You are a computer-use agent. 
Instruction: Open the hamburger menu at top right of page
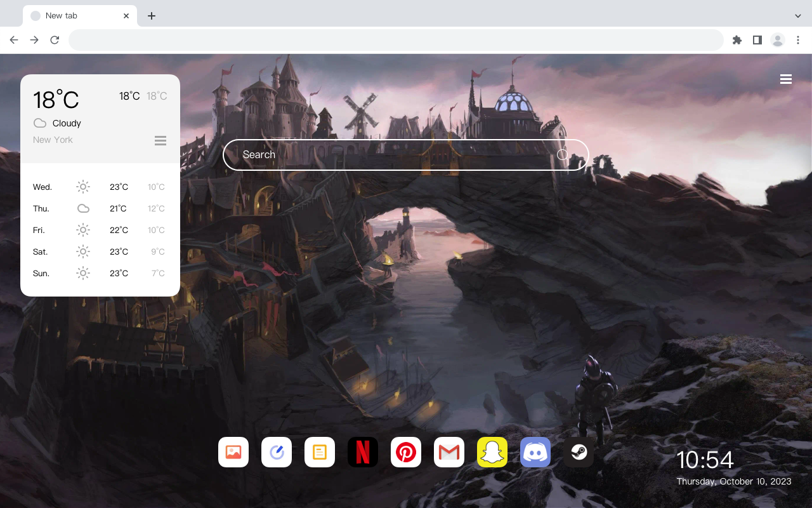coord(786,79)
